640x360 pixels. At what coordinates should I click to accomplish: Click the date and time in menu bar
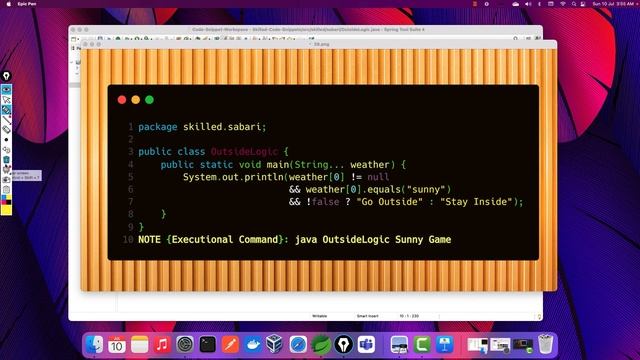[613, 4]
